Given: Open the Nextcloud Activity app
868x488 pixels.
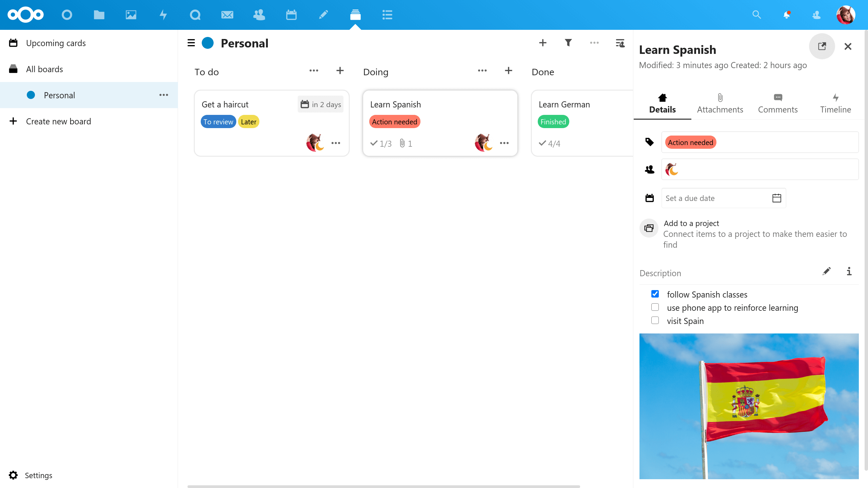Looking at the screenshot, I should [163, 15].
